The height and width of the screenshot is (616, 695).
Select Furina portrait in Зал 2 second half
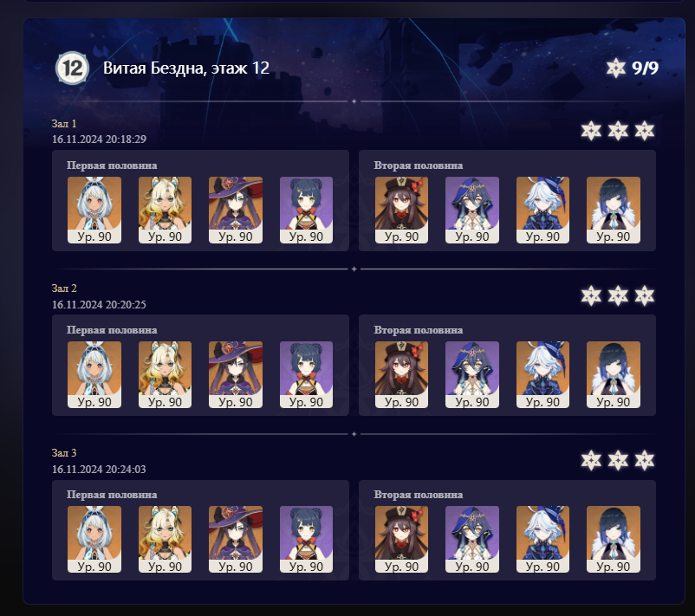(542, 374)
